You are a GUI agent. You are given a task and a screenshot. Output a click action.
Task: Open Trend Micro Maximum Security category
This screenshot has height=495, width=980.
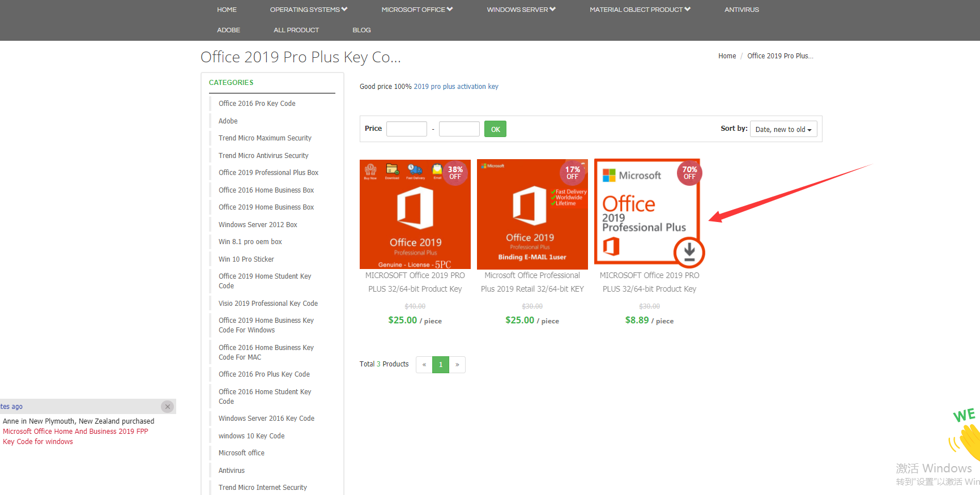pyautogui.click(x=265, y=138)
